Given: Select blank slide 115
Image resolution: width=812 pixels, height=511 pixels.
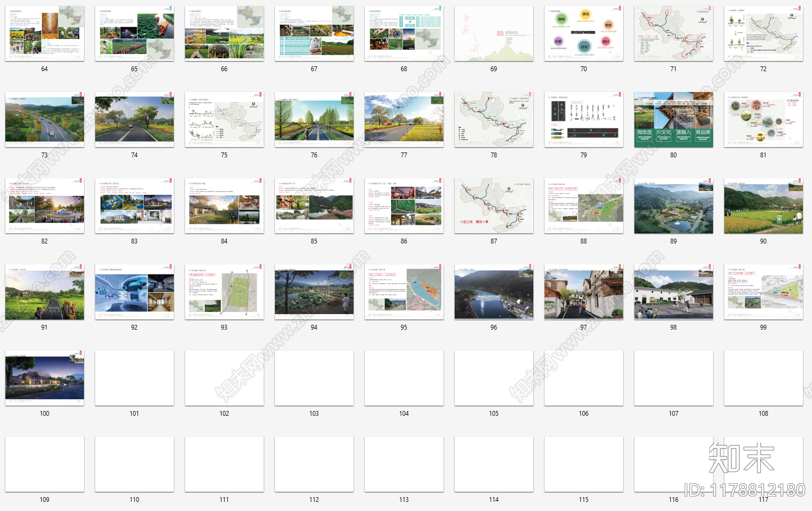Looking at the screenshot, I should tap(584, 464).
